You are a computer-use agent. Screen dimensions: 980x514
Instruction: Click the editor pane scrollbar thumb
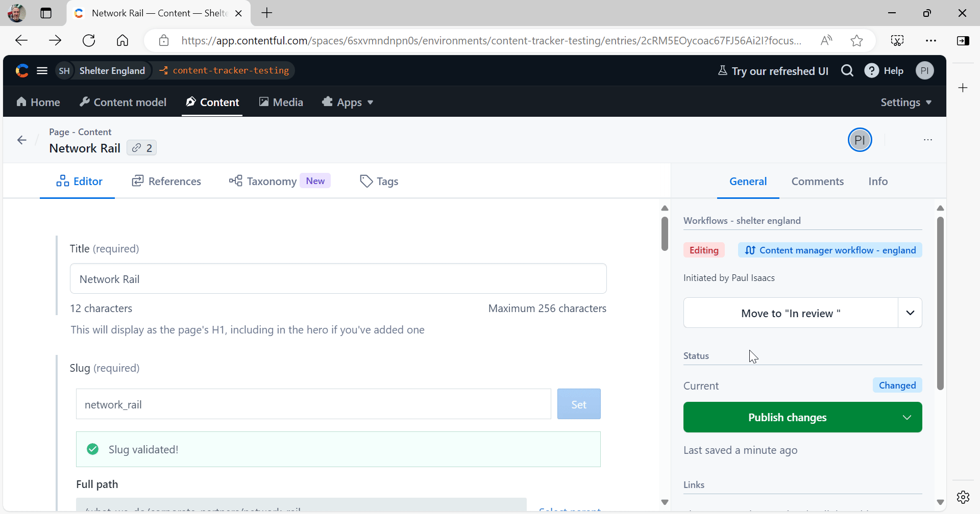[x=665, y=234]
